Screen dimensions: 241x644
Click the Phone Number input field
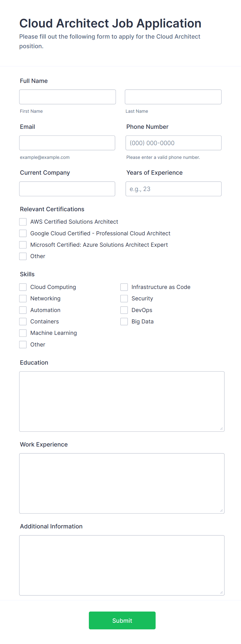173,143
